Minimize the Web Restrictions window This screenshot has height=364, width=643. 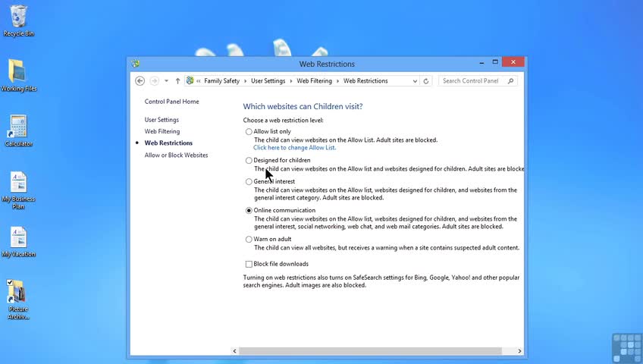click(x=481, y=62)
